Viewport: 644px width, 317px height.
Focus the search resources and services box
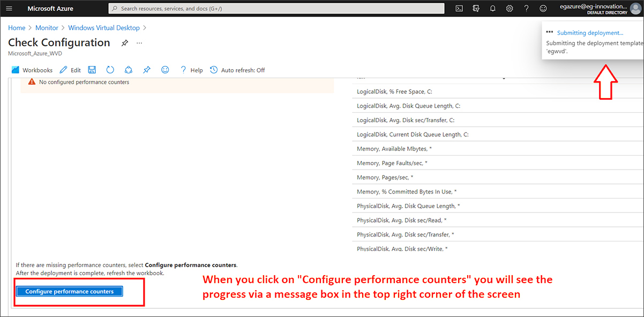point(276,9)
